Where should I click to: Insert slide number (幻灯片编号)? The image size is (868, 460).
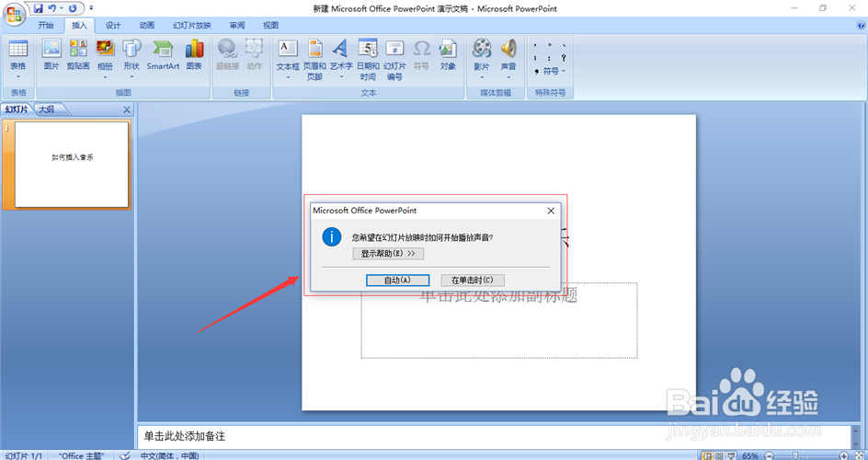394,60
